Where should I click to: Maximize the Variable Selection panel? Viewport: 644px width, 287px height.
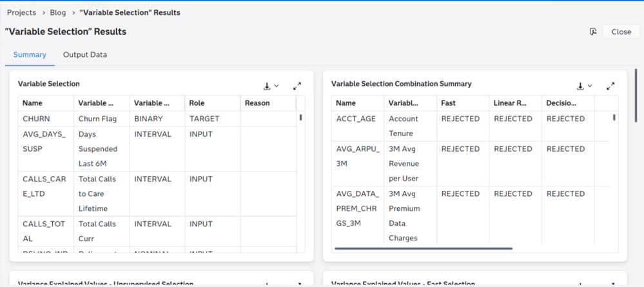tap(297, 86)
